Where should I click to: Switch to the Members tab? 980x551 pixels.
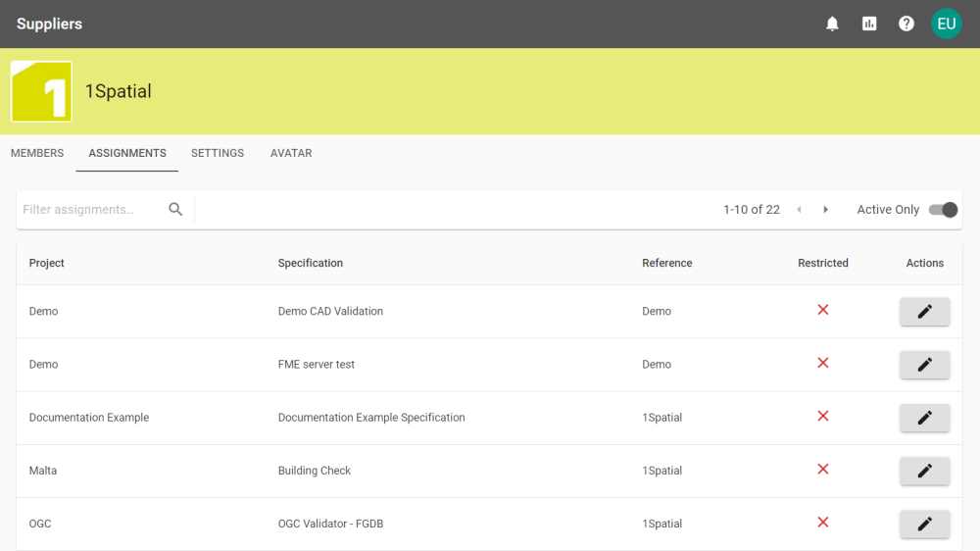(x=37, y=153)
